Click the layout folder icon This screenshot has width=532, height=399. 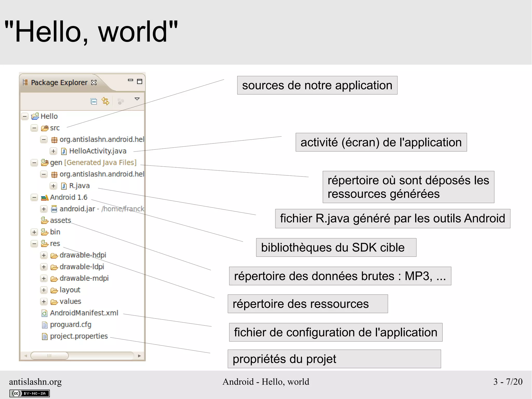[54, 290]
